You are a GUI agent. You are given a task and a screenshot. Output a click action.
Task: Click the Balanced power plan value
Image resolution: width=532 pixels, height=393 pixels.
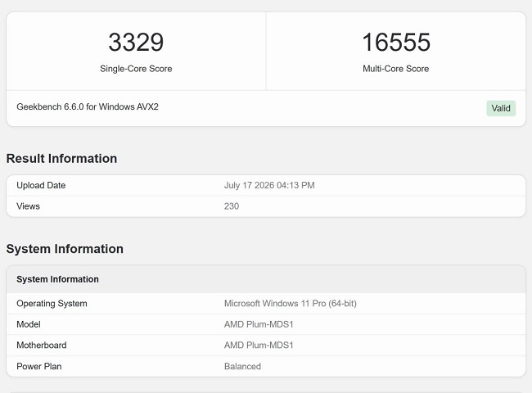point(242,367)
